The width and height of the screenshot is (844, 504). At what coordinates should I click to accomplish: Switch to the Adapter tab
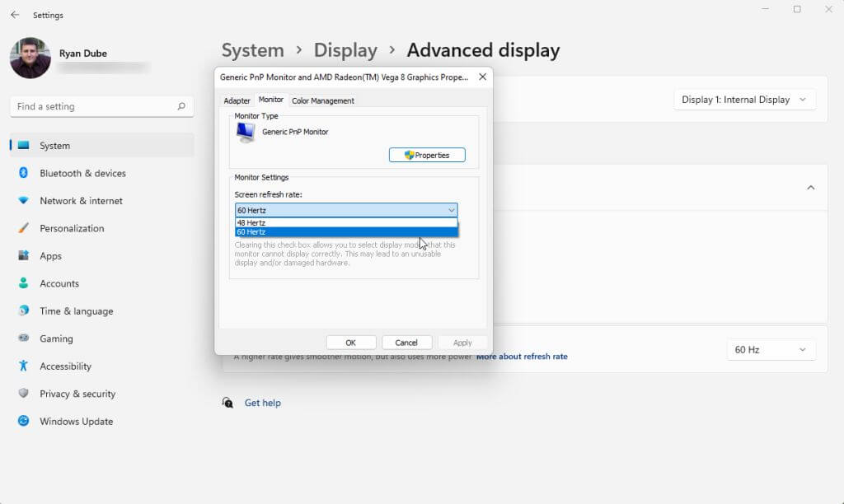click(237, 100)
